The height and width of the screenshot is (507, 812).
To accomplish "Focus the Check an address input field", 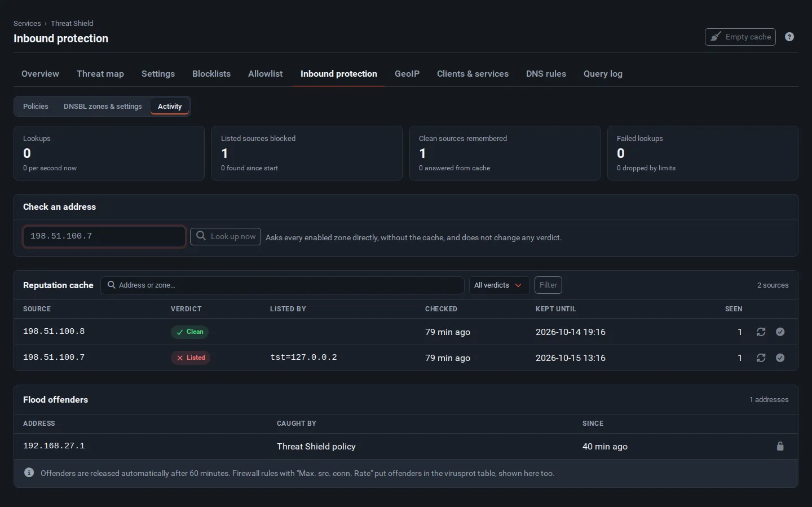I will [x=104, y=236].
